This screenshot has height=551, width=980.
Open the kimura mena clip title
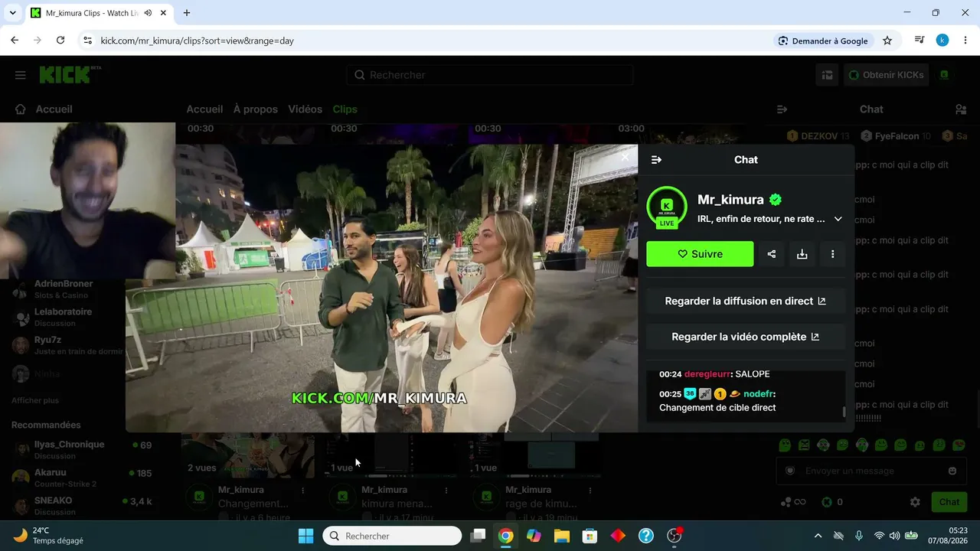(x=397, y=504)
